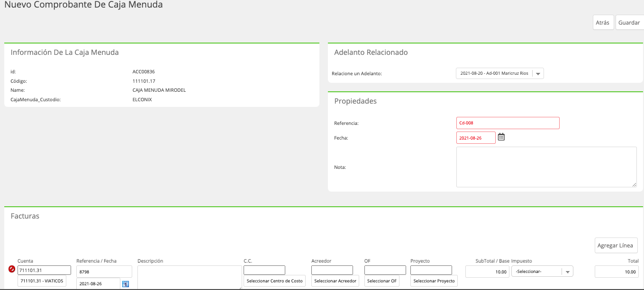
Task: Add a new line with Agregar Línea
Action: click(615, 246)
